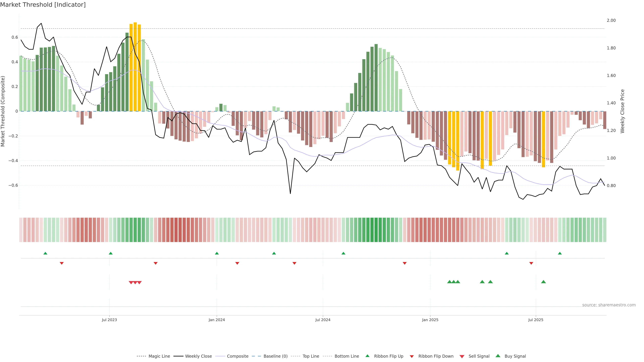The image size is (644, 362).
Task: Click the Weekly Close Price axis title
Action: (x=622, y=111)
